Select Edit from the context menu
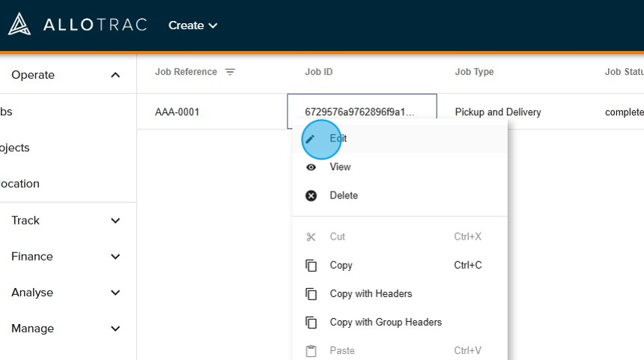Screen dimensions: 644x360 pyautogui.click(x=338, y=138)
